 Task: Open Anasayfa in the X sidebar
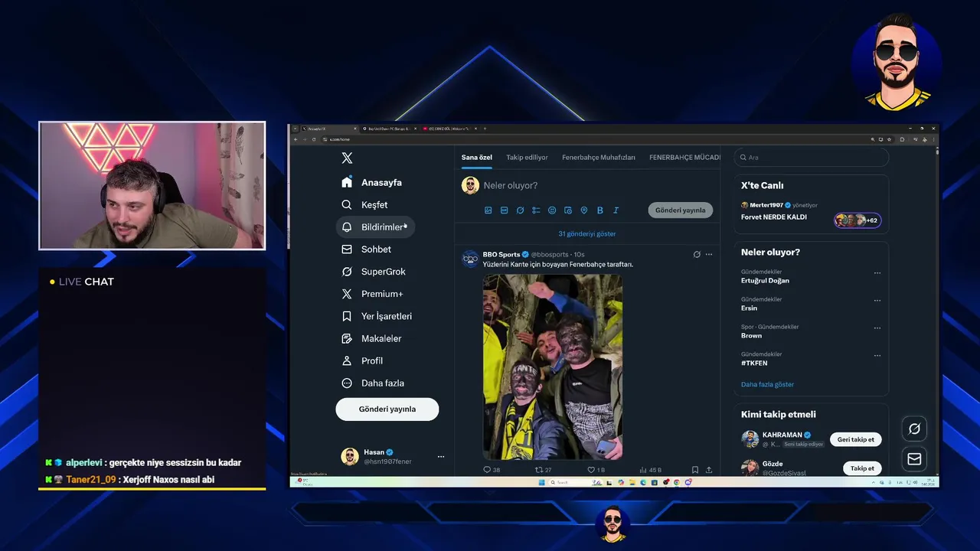click(371, 182)
